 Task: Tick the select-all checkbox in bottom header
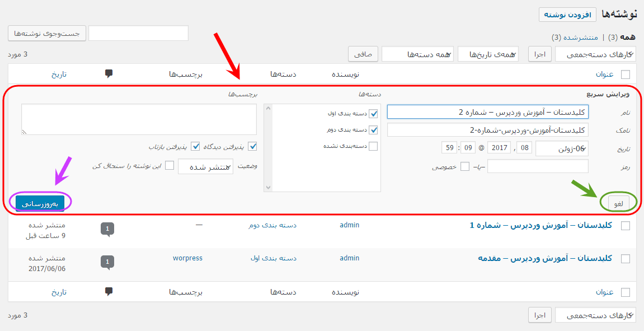pyautogui.click(x=625, y=292)
